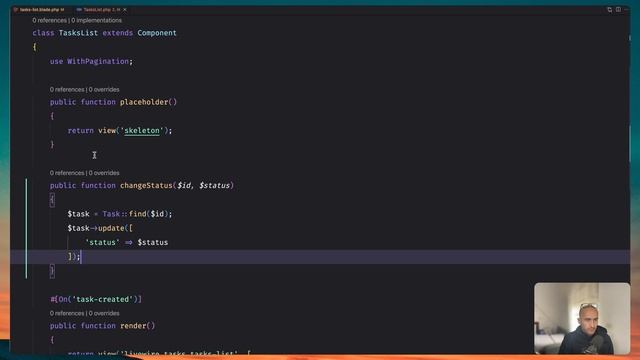The image size is (640, 360).
Task: Click the TasksList class name
Action: [78, 33]
